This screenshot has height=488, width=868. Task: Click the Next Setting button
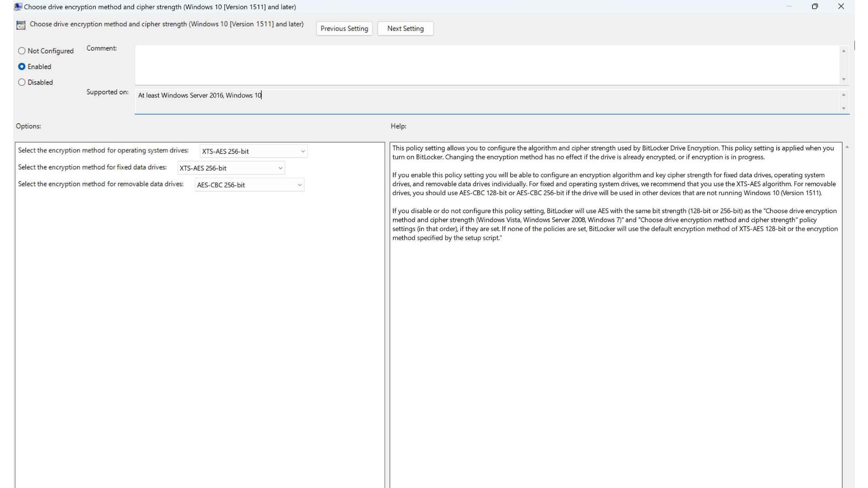406,28
